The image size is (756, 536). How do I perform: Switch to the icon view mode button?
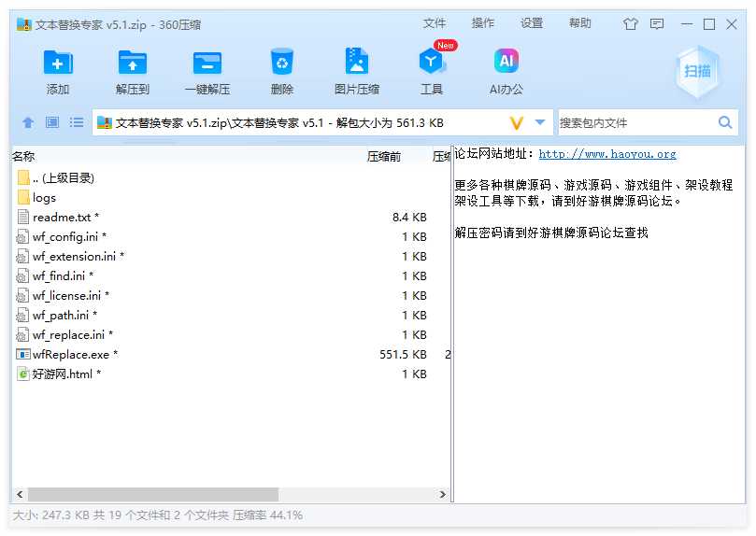coord(52,122)
